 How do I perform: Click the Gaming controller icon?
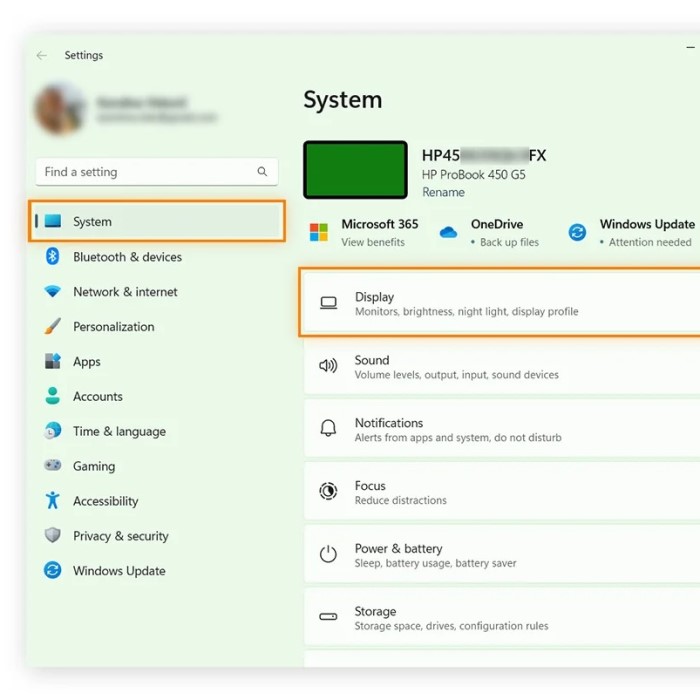(x=53, y=466)
